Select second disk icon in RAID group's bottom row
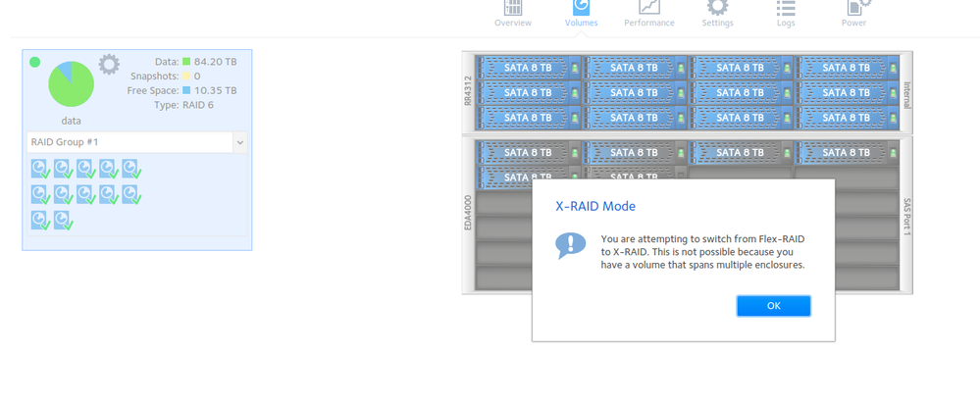Screen dimensions: 980x406 (63, 221)
